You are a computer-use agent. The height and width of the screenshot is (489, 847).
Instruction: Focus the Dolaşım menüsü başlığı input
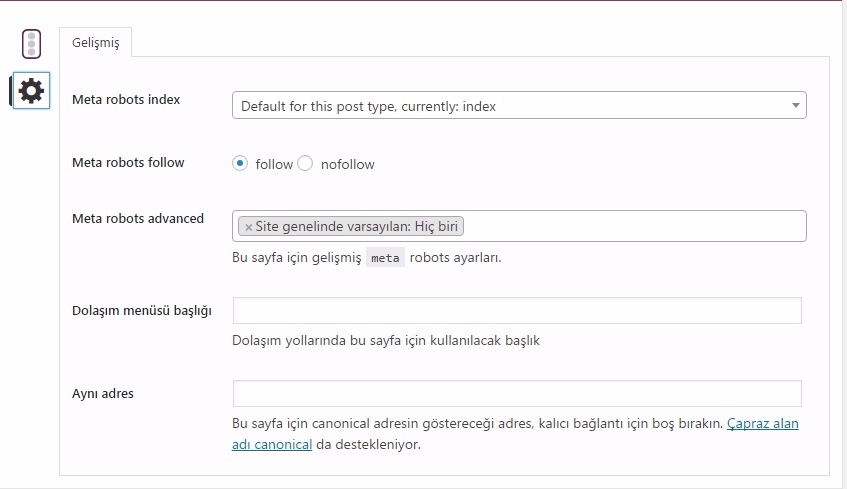(x=517, y=311)
